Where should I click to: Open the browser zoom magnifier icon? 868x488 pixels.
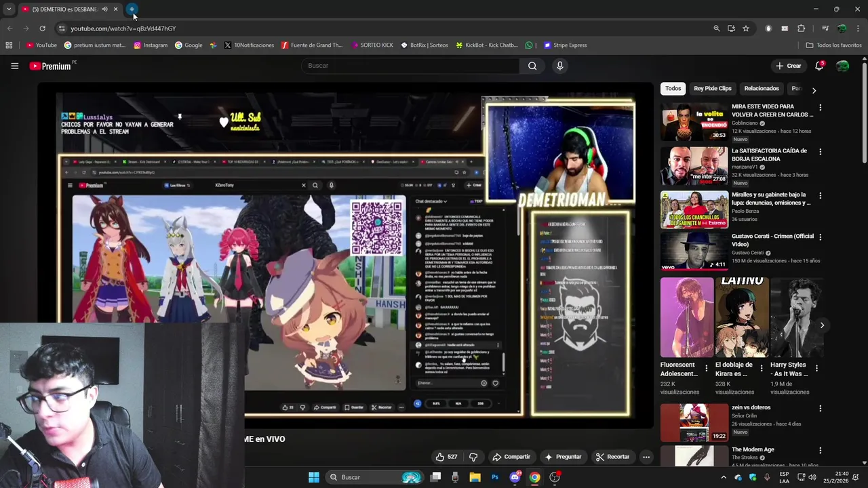[x=716, y=28]
